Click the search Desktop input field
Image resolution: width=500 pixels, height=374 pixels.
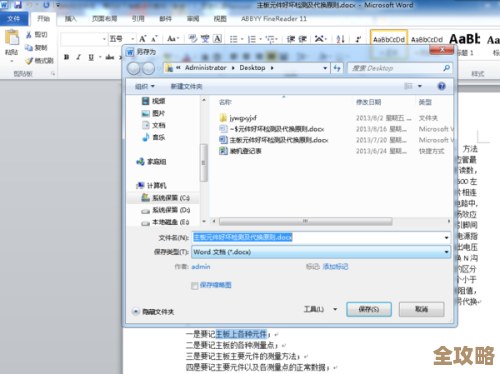click(400, 68)
